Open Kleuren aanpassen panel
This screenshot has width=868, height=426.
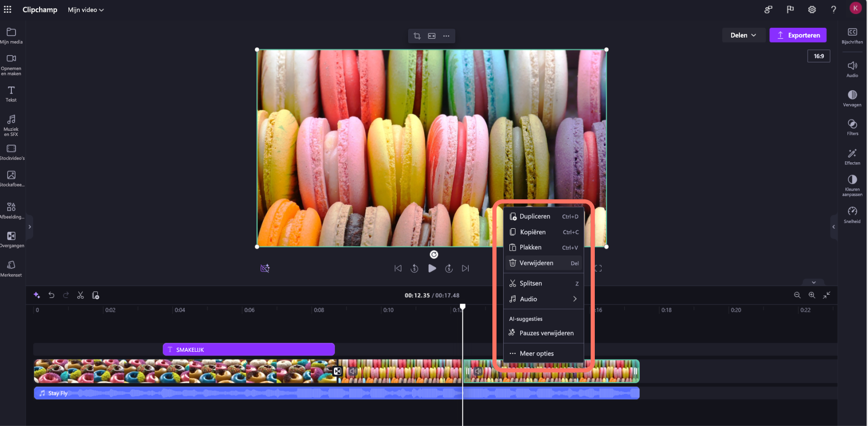point(853,185)
